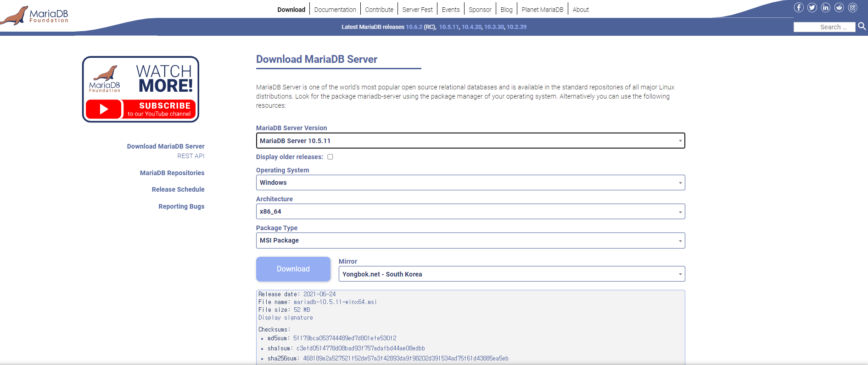Click the SUBSCRIBE to our YouTube channel label
The image size is (868, 365).
(159, 109)
